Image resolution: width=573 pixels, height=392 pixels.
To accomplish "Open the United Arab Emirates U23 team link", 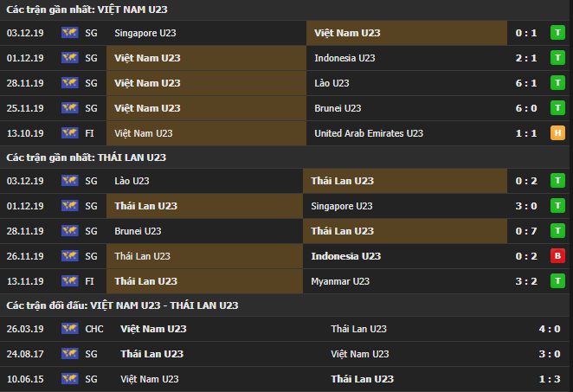I will click(x=367, y=133).
